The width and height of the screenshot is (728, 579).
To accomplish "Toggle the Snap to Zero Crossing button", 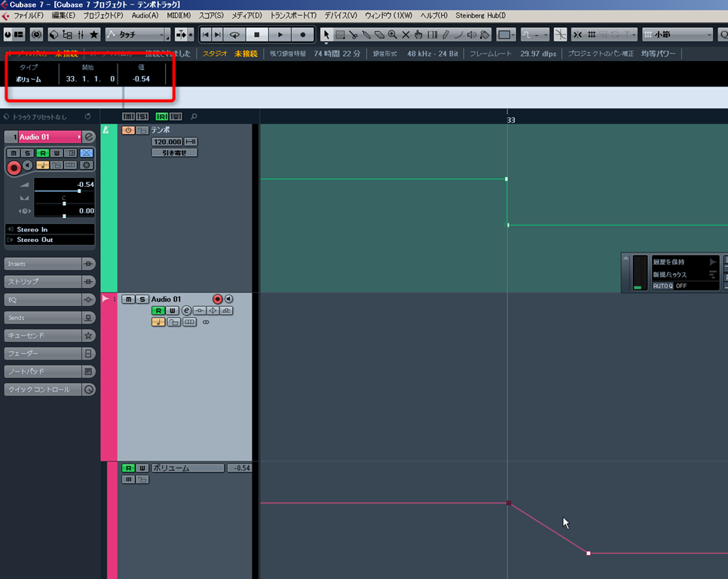I will coord(561,35).
